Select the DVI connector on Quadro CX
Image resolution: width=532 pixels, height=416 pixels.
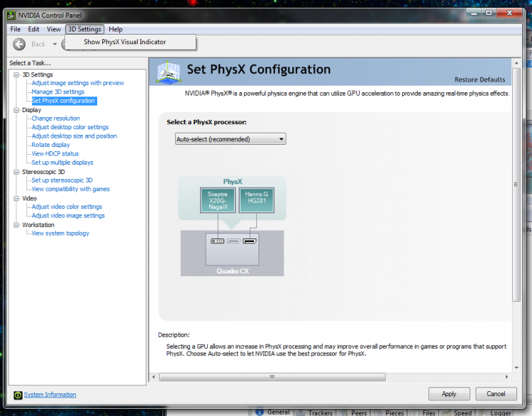coord(218,241)
